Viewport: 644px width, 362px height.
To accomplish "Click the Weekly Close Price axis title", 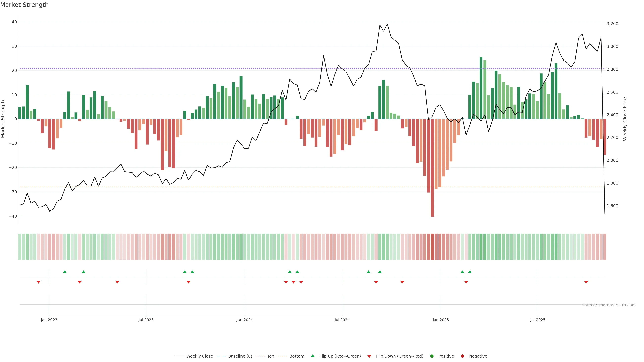I will [625, 119].
